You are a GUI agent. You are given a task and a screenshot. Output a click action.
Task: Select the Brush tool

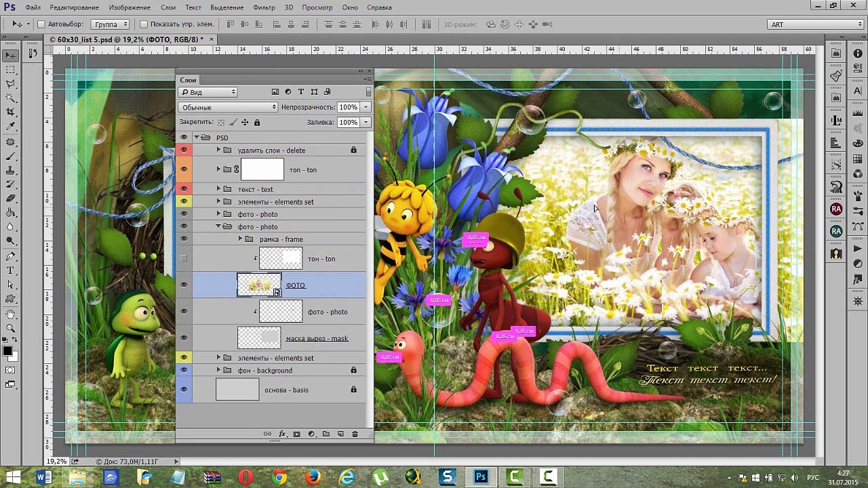tap(11, 157)
